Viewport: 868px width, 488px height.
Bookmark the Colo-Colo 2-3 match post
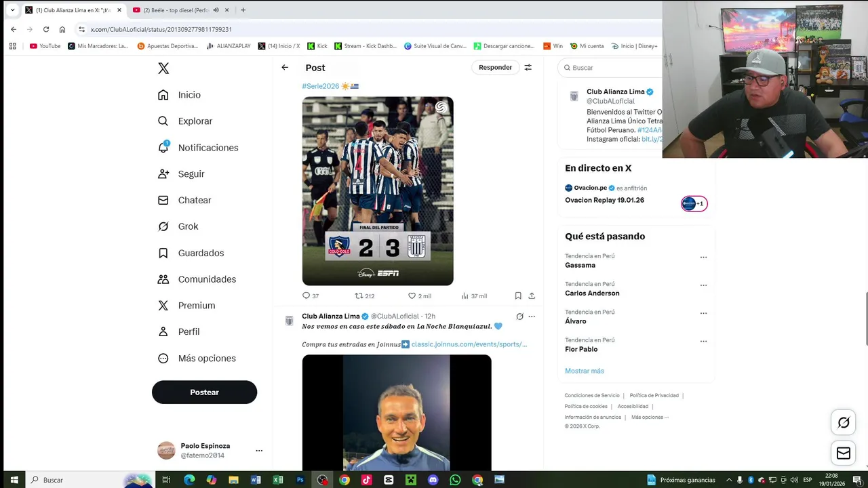(x=518, y=296)
